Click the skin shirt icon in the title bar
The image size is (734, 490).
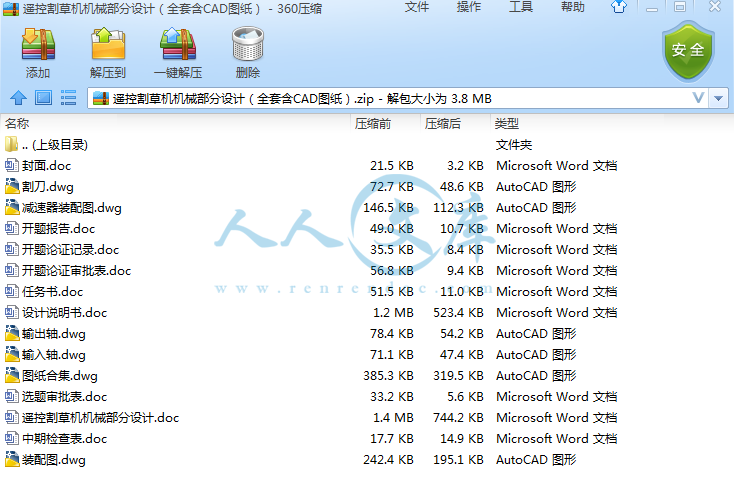(x=619, y=7)
